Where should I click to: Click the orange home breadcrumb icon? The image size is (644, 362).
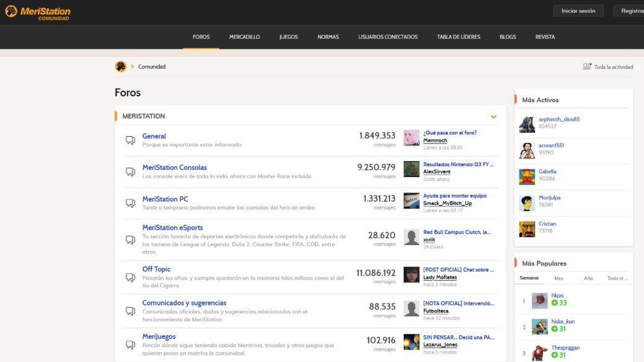click(120, 66)
